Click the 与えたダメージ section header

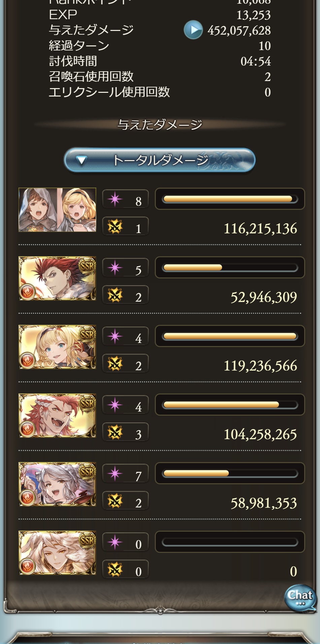coord(160,125)
